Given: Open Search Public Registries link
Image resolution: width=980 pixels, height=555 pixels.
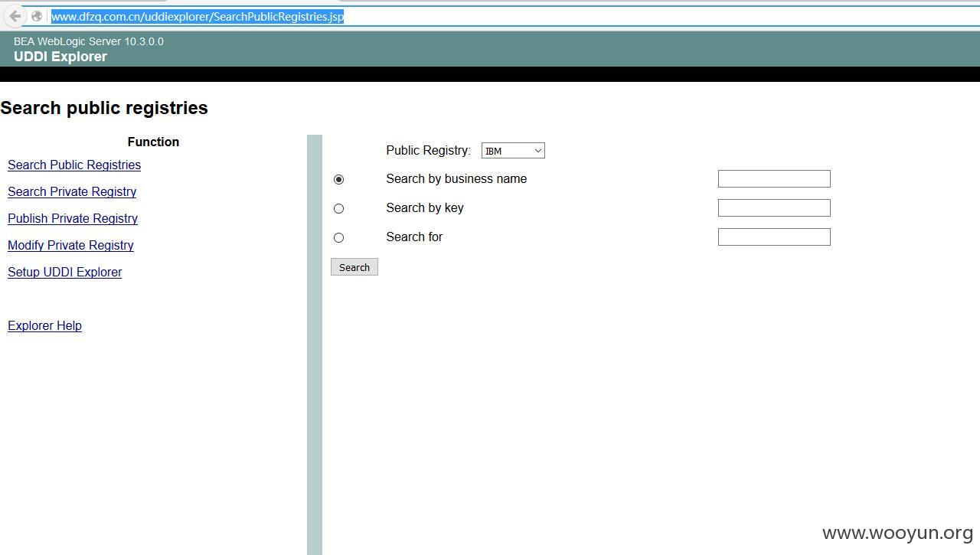Looking at the screenshot, I should pos(74,165).
